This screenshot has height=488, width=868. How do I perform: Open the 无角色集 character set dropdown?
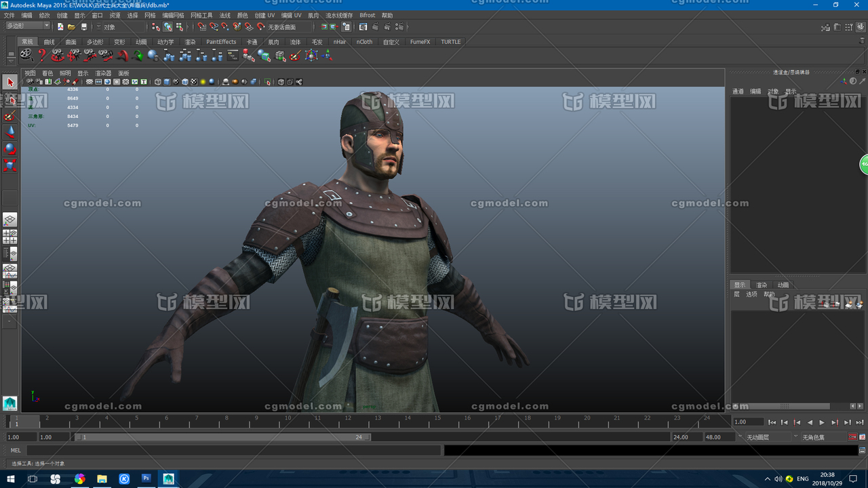818,437
